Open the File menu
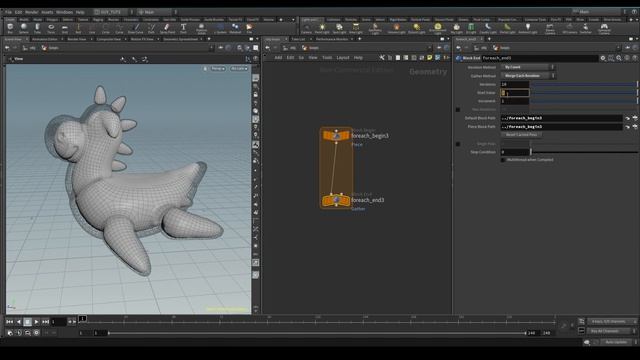The height and width of the screenshot is (360, 640). pos(8,12)
